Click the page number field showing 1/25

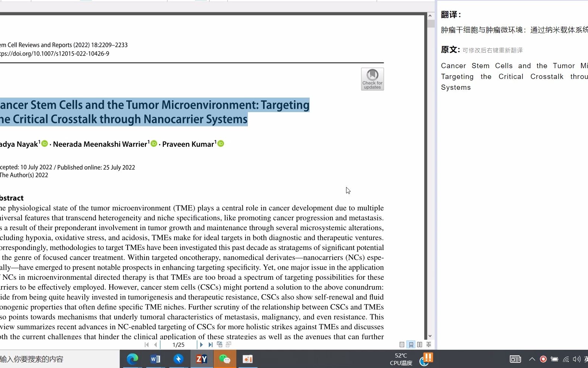pyautogui.click(x=179, y=345)
